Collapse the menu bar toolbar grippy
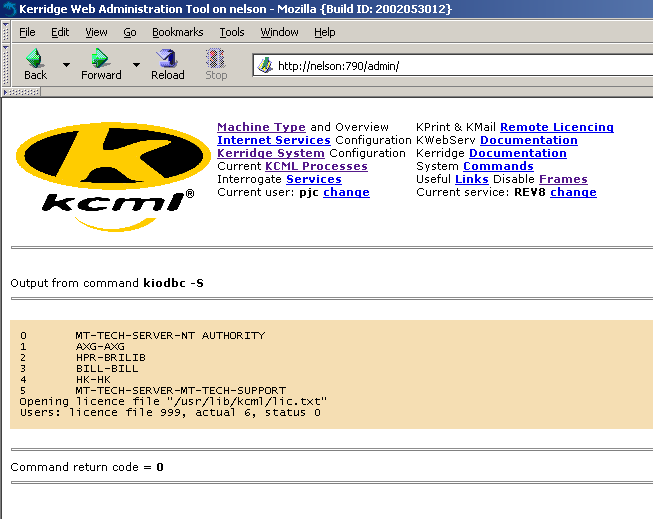 [6, 32]
